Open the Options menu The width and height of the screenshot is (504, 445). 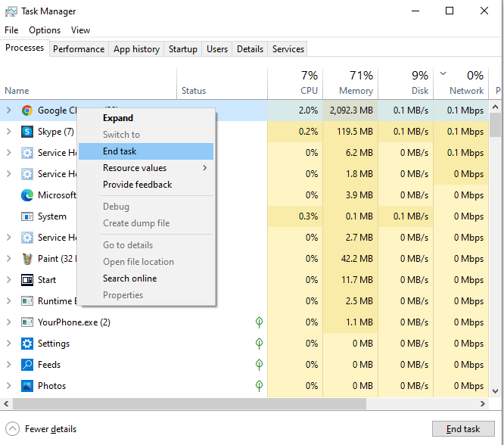point(45,30)
